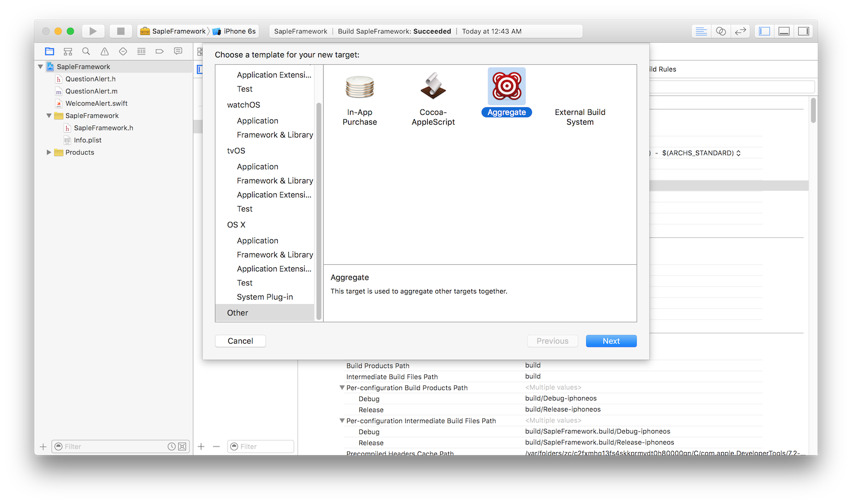
Task: Select Other category in template list
Action: [264, 313]
